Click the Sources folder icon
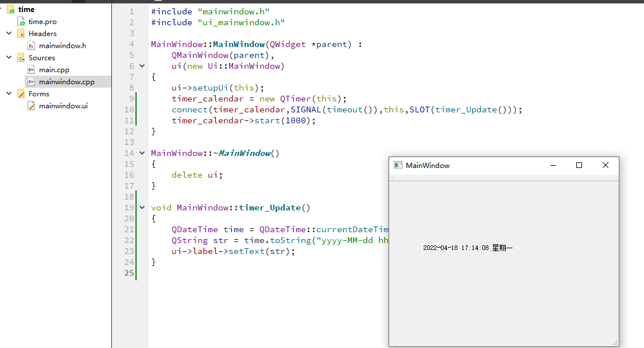This screenshot has width=644, height=348. [x=21, y=58]
